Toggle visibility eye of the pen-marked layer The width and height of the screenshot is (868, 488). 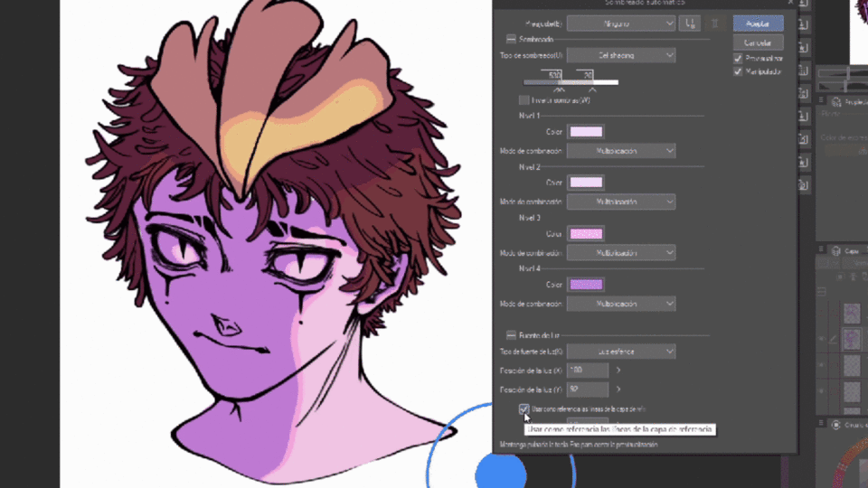point(822,339)
